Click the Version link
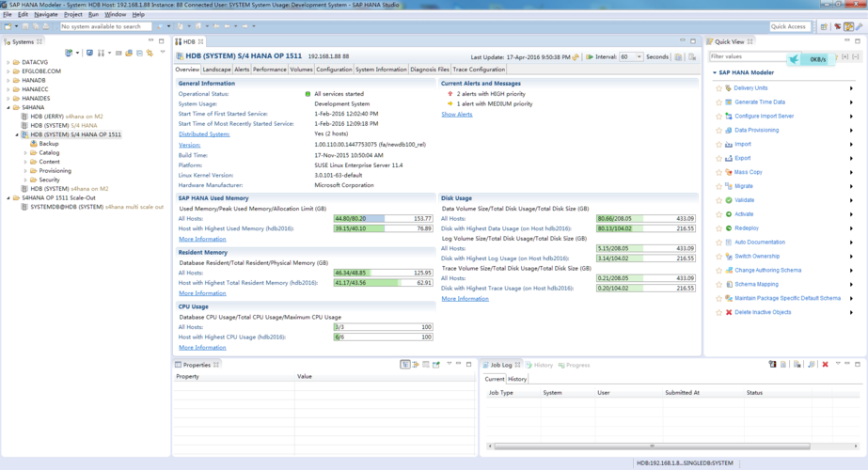Screen dimensions: 868x470 pyautogui.click(x=189, y=145)
